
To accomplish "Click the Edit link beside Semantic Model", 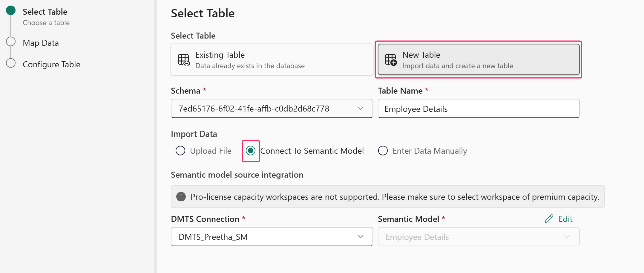I will click(x=565, y=219).
